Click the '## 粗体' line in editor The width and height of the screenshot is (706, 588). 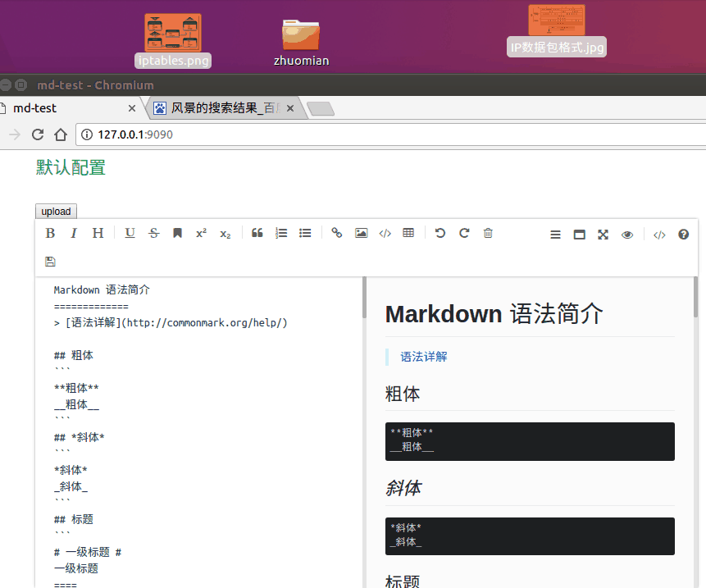tap(74, 355)
